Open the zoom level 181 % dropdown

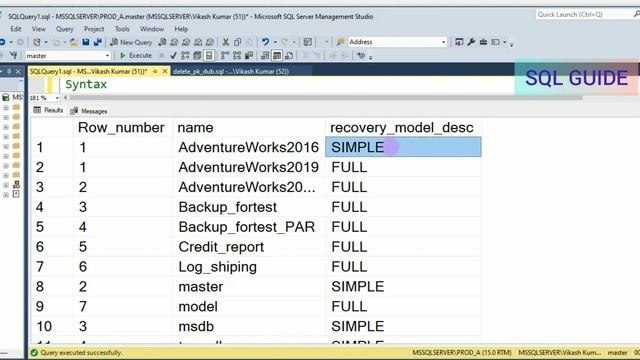tap(57, 98)
